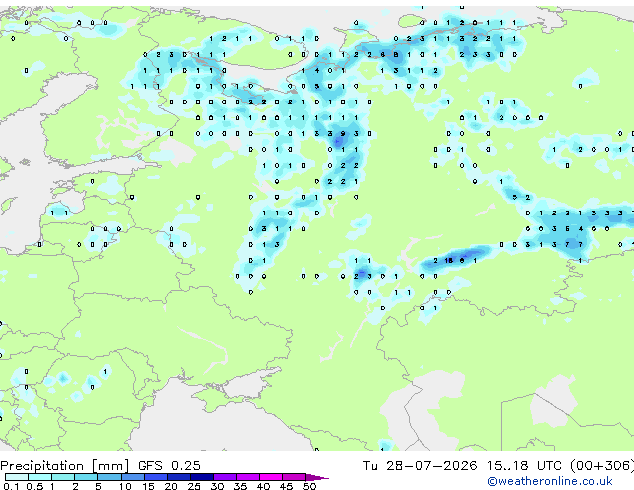Select the 30 to 35 mm purple swatch
Viewport: 634px width, 490px height.
point(224,477)
